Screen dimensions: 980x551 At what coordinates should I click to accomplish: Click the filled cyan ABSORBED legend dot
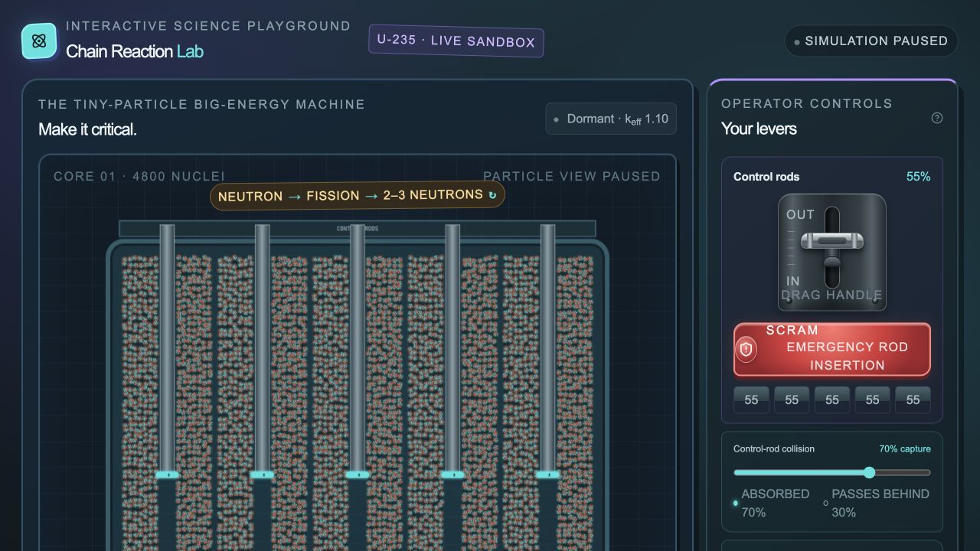click(736, 503)
